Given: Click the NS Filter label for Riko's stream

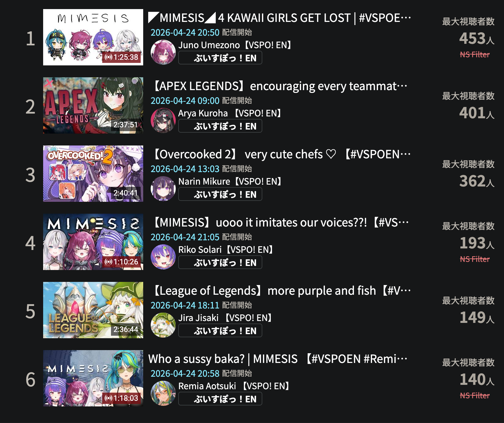Looking at the screenshot, I should (475, 259).
